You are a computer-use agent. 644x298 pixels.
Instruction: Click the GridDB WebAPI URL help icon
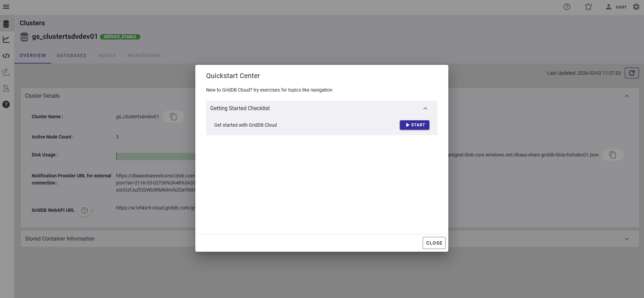click(85, 210)
